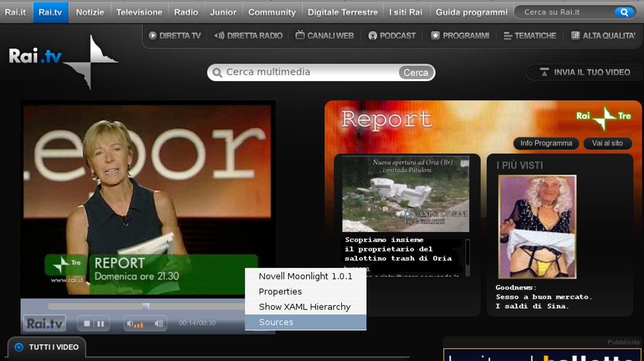Stop the video playback
Viewport: 644px width, 361px height.
point(86,324)
